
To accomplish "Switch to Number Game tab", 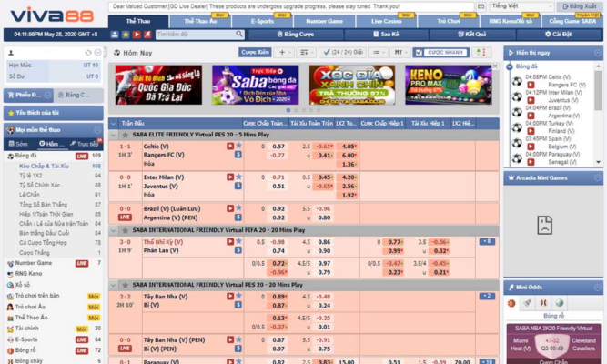I will pyautogui.click(x=324, y=21).
